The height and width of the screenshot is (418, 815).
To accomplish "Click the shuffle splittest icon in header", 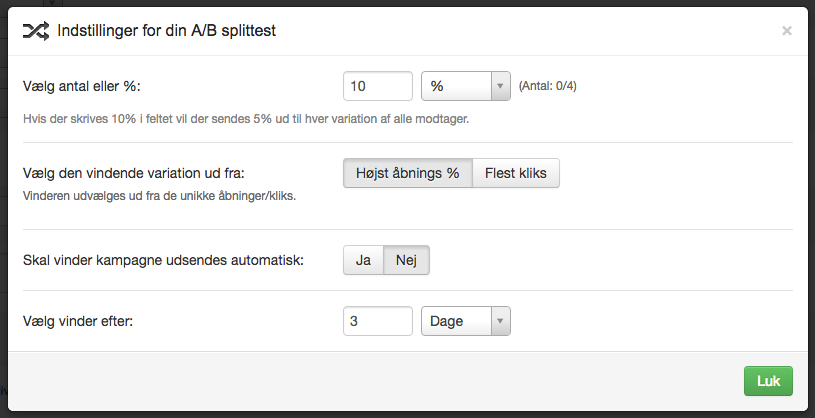I will coord(36,31).
